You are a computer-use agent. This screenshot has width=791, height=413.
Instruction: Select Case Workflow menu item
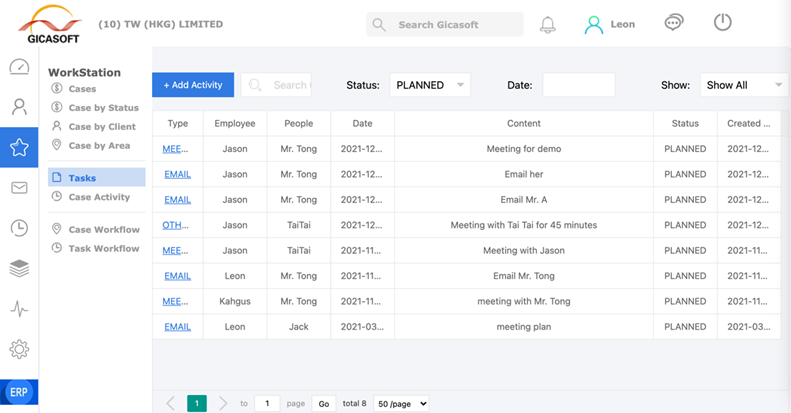click(x=103, y=230)
